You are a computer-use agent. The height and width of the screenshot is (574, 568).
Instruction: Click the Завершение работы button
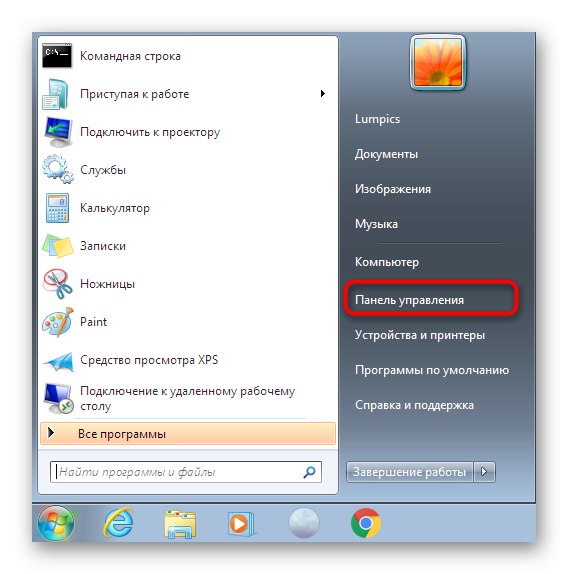click(x=410, y=472)
